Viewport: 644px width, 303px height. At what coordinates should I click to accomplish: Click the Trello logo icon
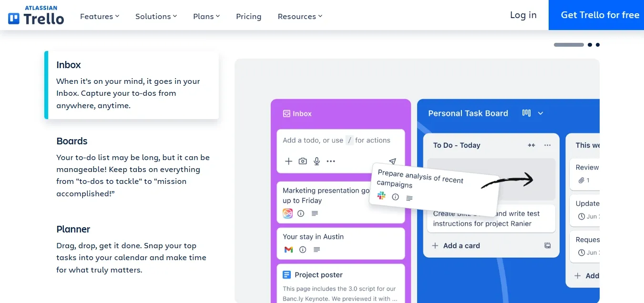tap(15, 18)
